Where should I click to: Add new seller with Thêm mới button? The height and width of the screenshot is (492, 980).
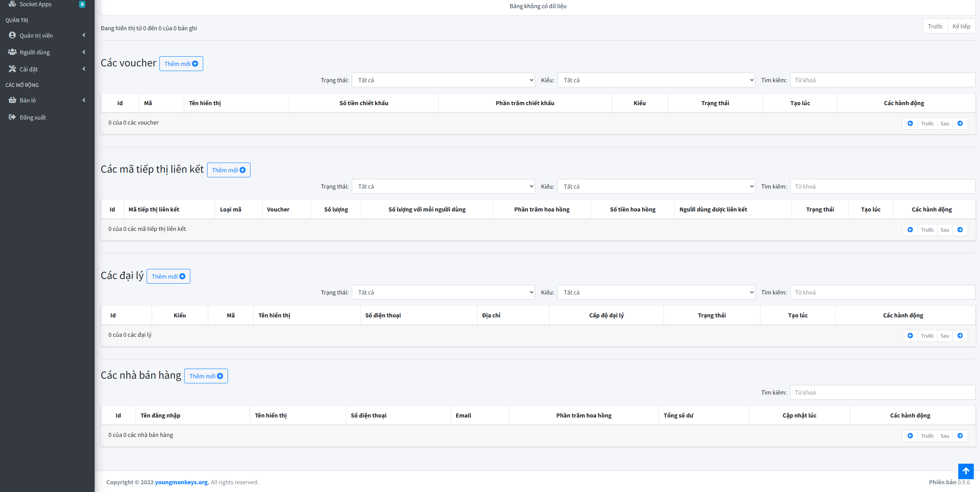pos(206,376)
